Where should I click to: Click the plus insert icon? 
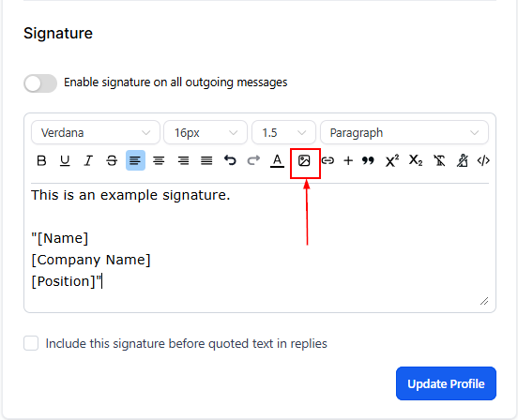[348, 160]
